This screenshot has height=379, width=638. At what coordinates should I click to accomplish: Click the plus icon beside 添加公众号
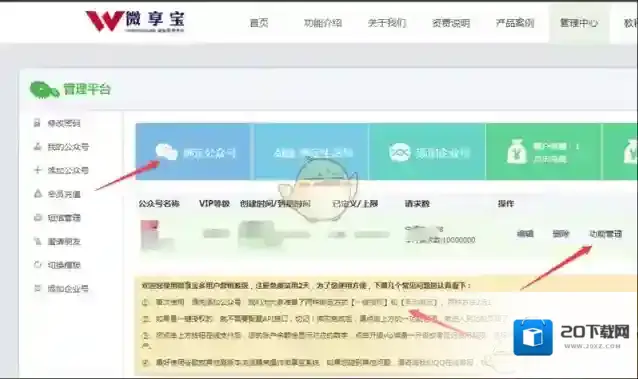point(37,170)
